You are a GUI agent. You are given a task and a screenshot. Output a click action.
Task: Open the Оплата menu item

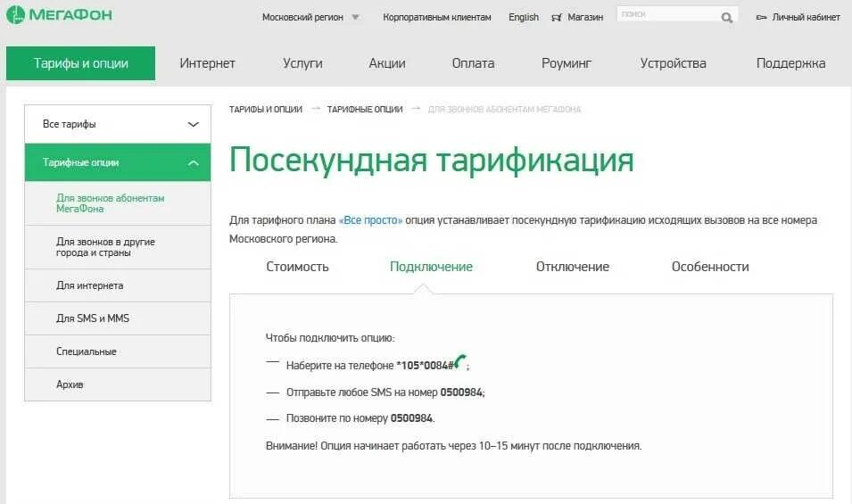click(473, 63)
